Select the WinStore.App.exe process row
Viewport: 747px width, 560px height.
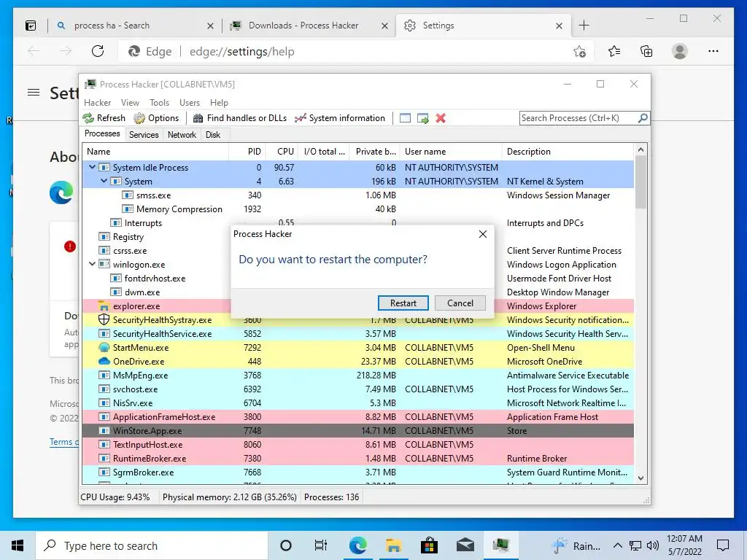(358, 430)
